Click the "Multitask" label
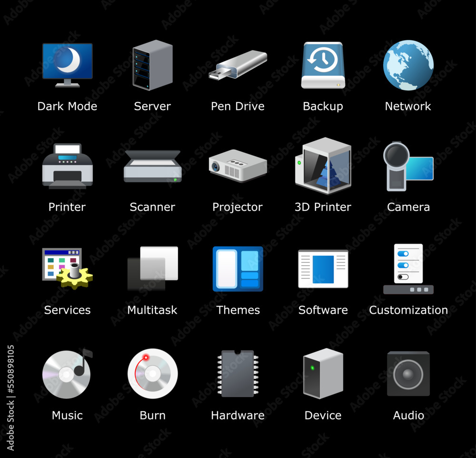Viewport: 476px width, 458px height. click(152, 310)
